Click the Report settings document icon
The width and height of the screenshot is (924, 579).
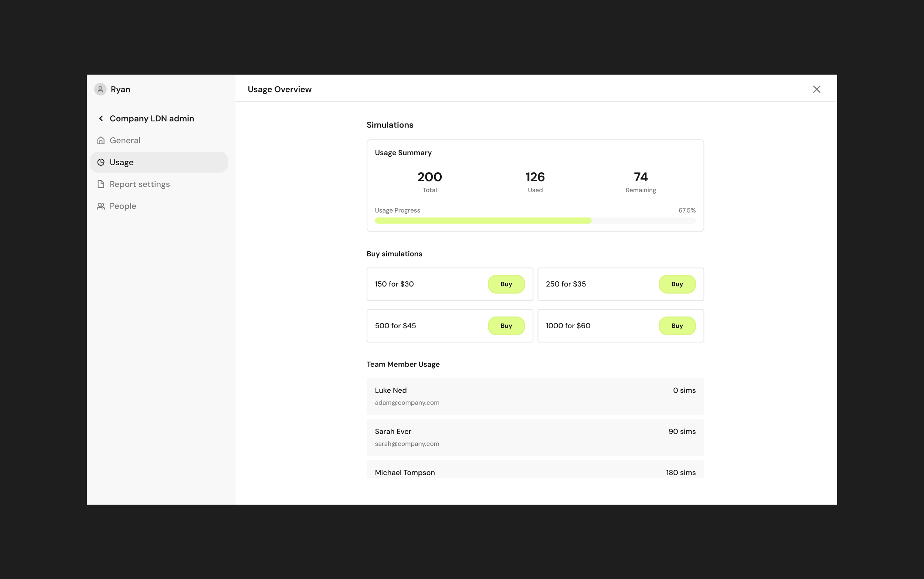click(x=101, y=184)
